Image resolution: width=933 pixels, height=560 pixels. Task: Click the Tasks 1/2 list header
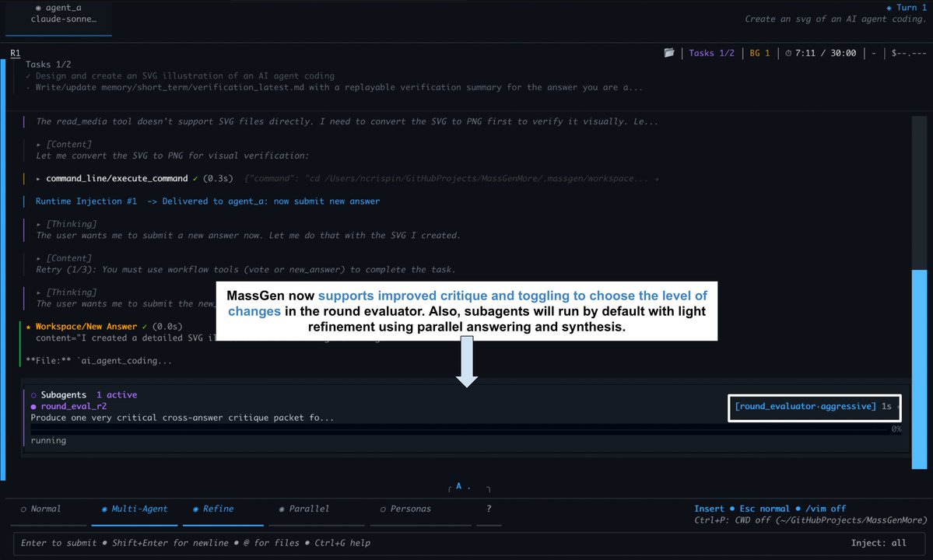pyautogui.click(x=48, y=65)
